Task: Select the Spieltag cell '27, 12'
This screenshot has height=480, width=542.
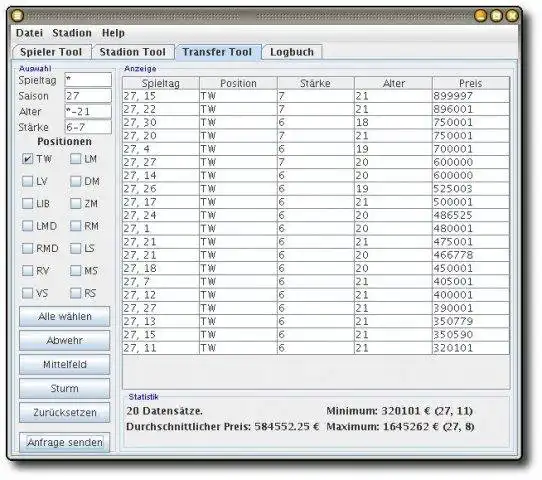Action: click(161, 295)
